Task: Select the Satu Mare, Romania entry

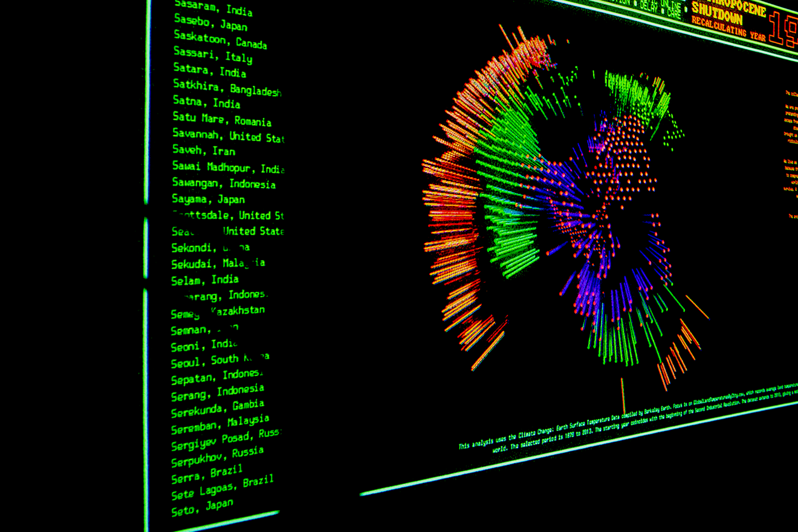Action: click(x=222, y=119)
